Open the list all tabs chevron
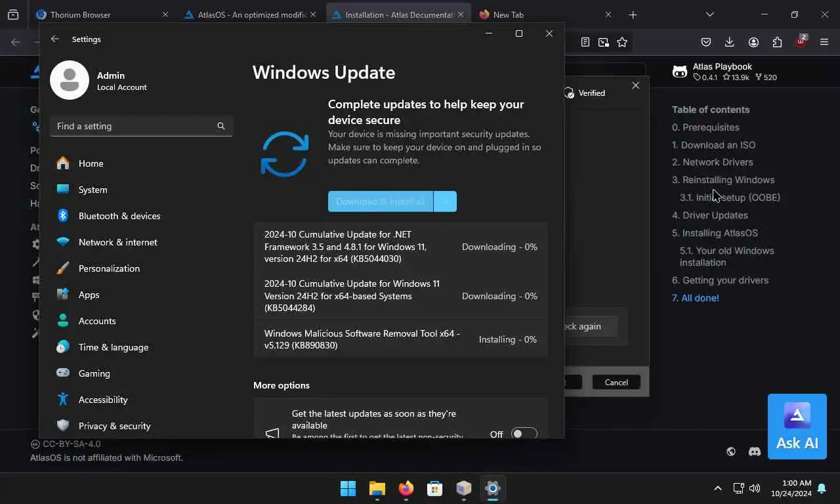Viewport: 840px width, 504px height. [709, 14]
